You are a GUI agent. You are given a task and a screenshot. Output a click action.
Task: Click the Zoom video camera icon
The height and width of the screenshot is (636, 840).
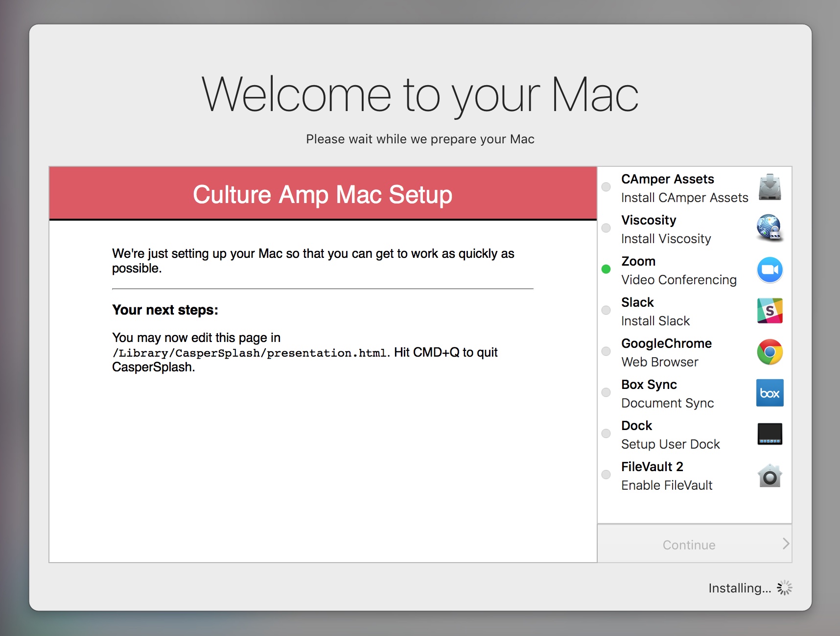[770, 270]
